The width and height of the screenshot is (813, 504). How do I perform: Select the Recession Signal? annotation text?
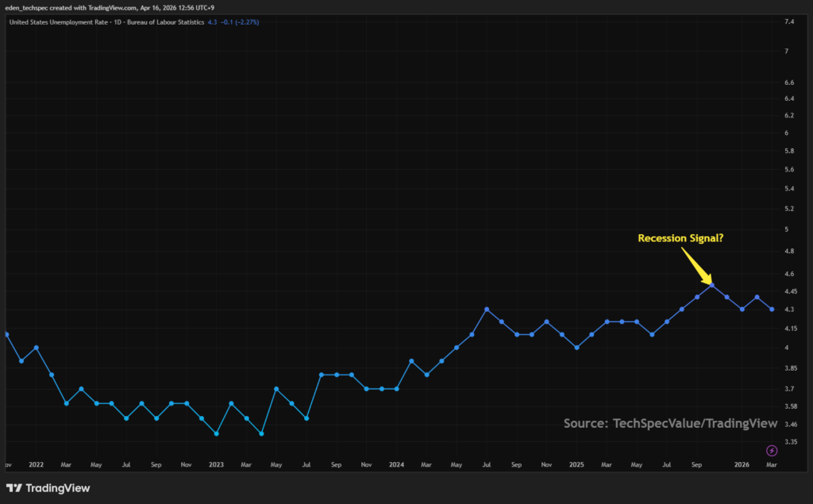(x=680, y=238)
